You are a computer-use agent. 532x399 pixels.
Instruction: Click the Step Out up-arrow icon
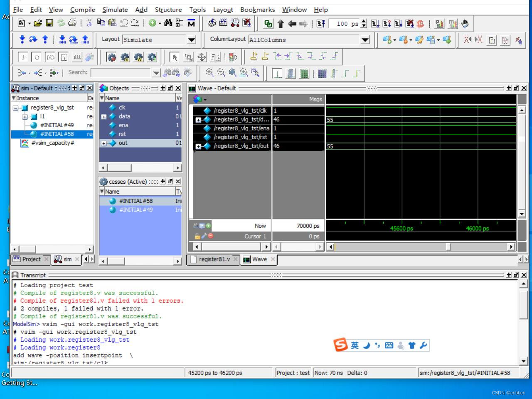point(45,39)
